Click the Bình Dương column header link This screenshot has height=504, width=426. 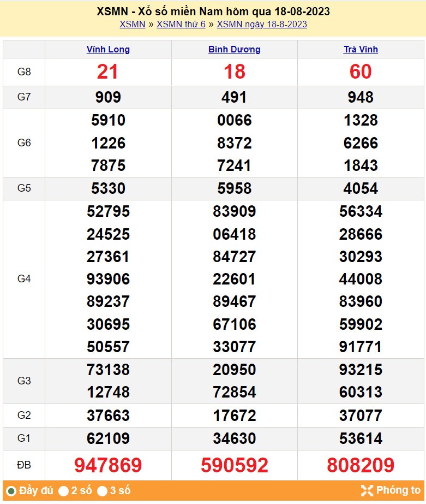[235, 49]
